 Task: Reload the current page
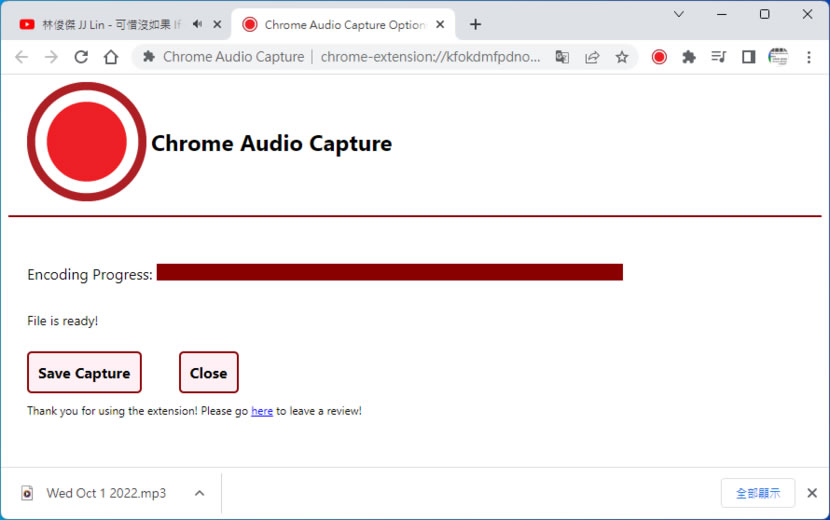click(81, 57)
